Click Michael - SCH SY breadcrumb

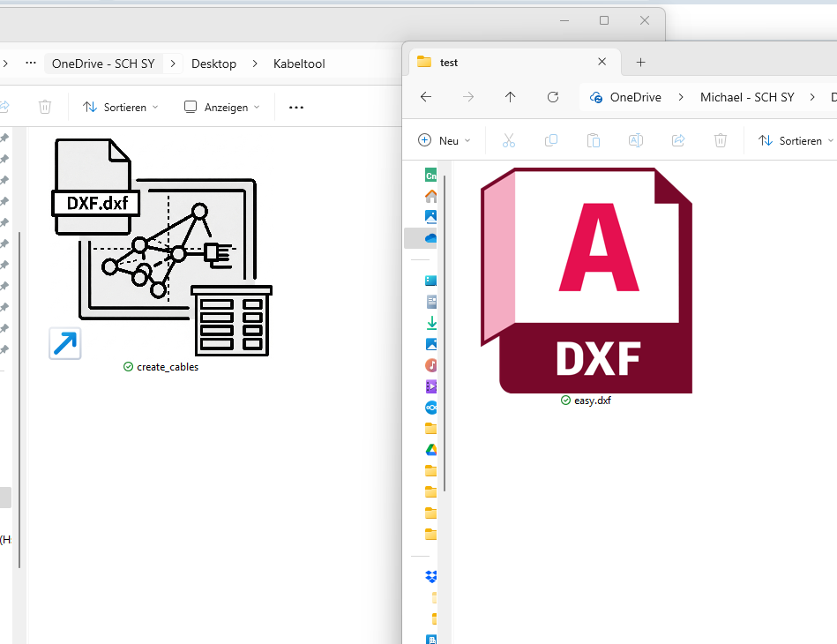click(747, 97)
